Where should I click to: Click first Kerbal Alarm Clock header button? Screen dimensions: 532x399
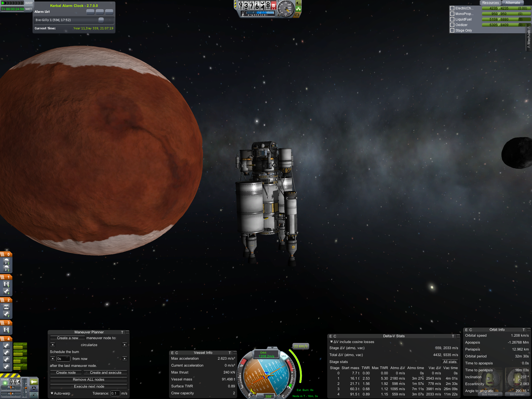(90, 12)
